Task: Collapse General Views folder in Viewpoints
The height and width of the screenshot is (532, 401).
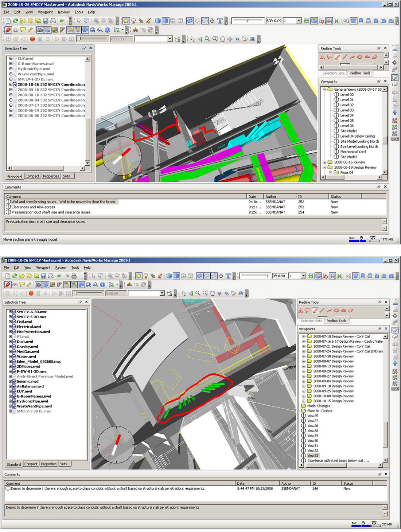Action: point(324,89)
